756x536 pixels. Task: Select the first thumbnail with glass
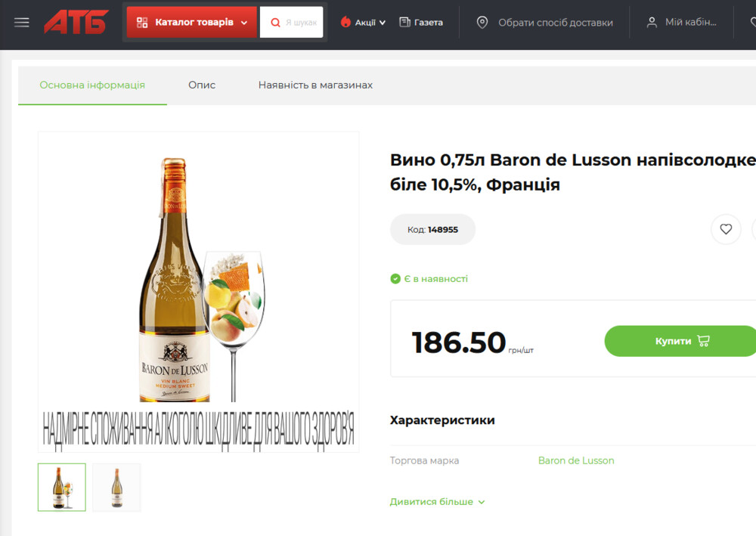[62, 488]
